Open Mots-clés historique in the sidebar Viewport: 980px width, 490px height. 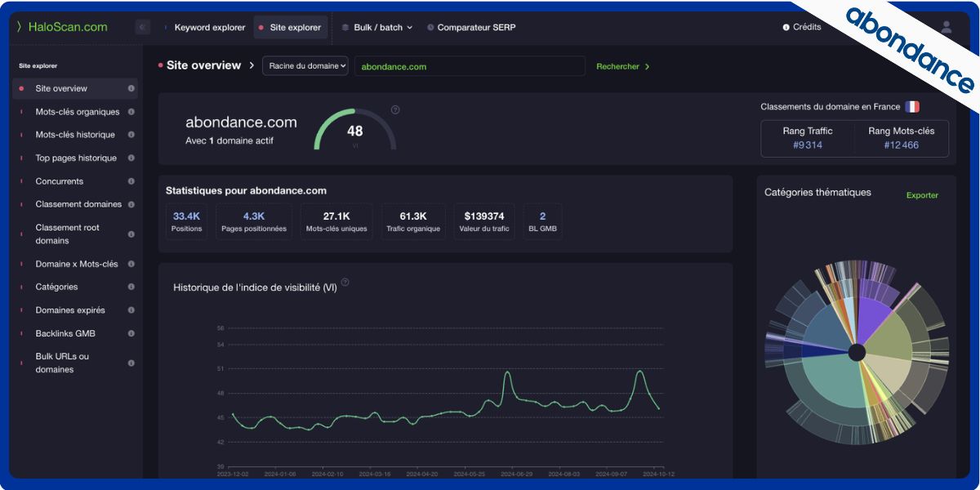point(75,135)
